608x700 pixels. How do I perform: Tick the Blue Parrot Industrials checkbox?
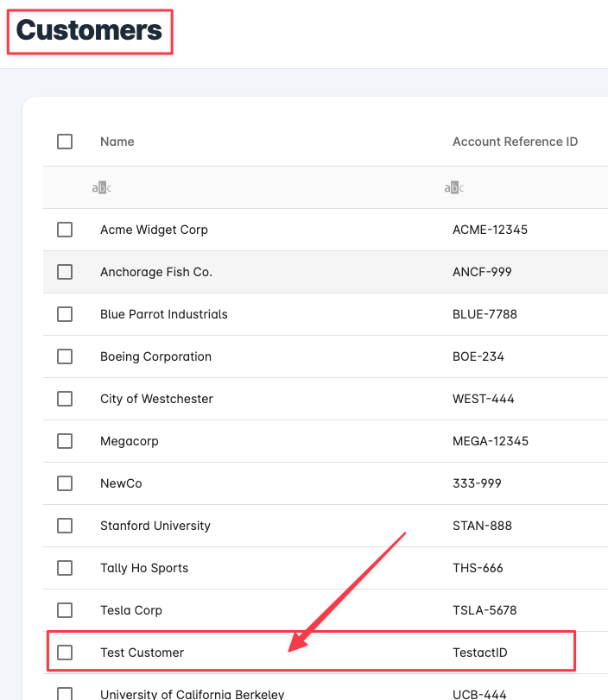[x=65, y=314]
